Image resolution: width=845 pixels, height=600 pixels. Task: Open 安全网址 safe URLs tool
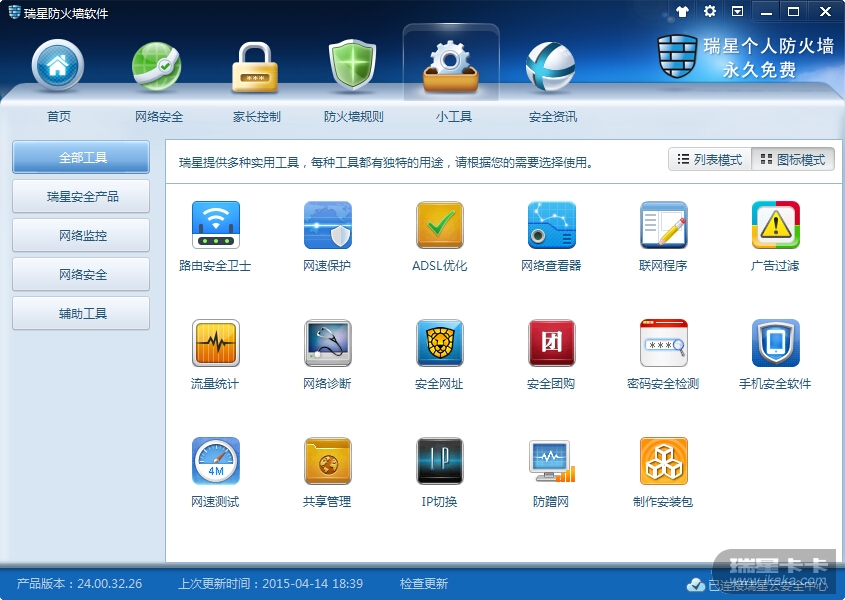pos(440,343)
